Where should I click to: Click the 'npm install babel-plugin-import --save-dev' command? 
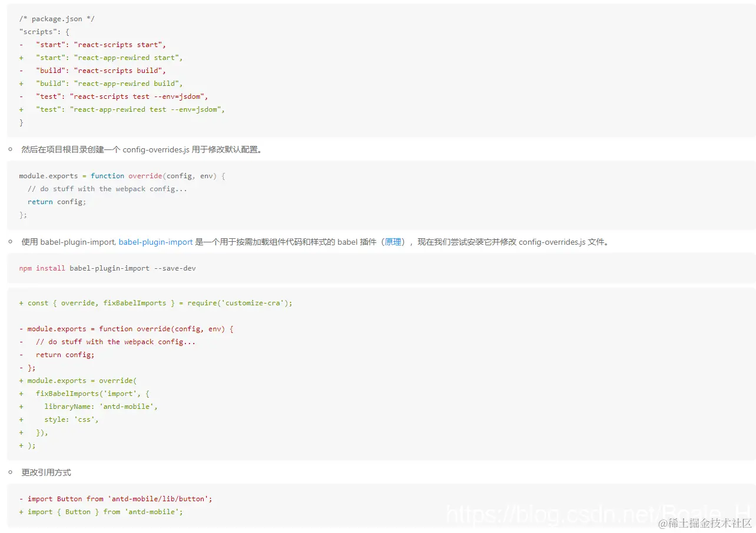[107, 268]
